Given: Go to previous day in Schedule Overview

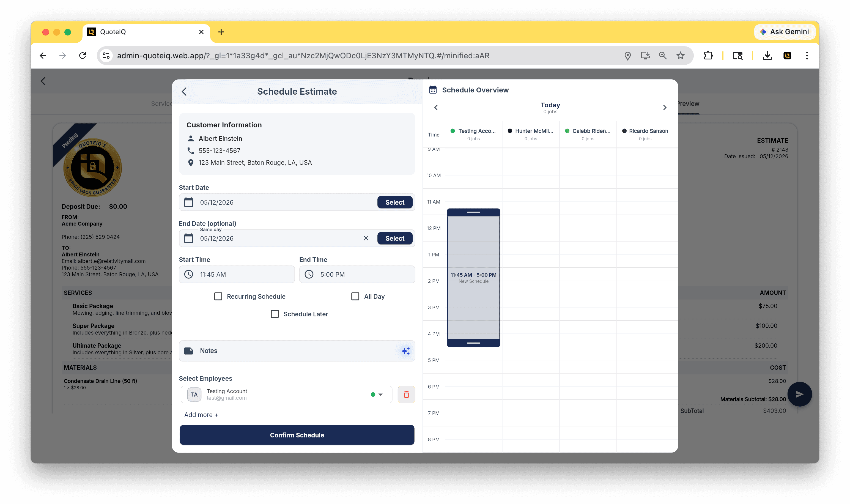Looking at the screenshot, I should 436,108.
